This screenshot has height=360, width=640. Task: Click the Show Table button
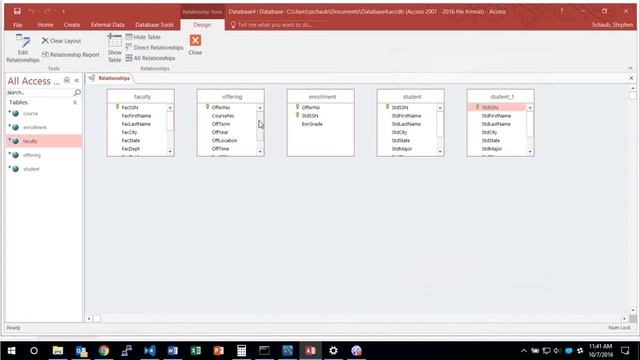pyautogui.click(x=114, y=49)
